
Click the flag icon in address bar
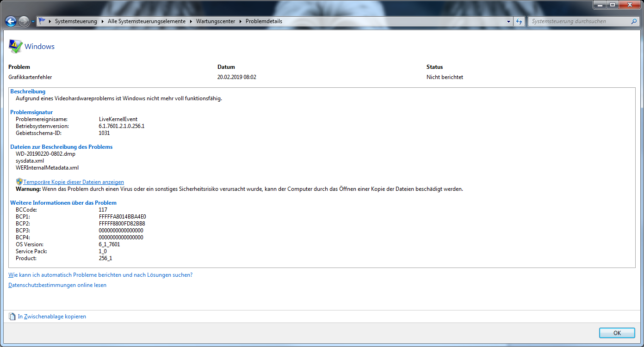coord(42,21)
